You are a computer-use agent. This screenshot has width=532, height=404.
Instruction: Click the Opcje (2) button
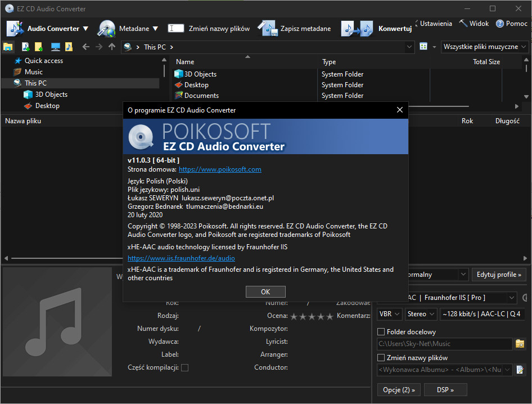(399, 390)
